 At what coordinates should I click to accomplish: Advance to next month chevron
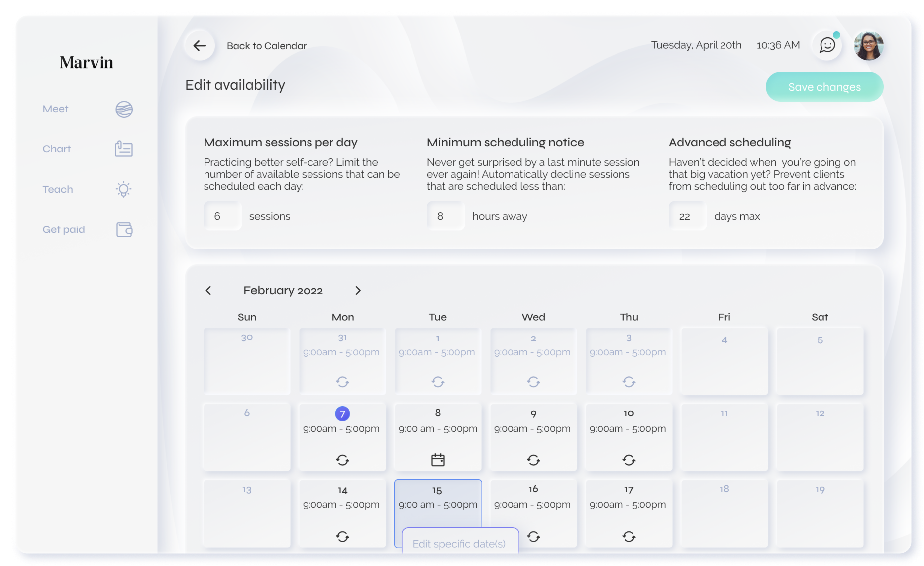tap(358, 290)
